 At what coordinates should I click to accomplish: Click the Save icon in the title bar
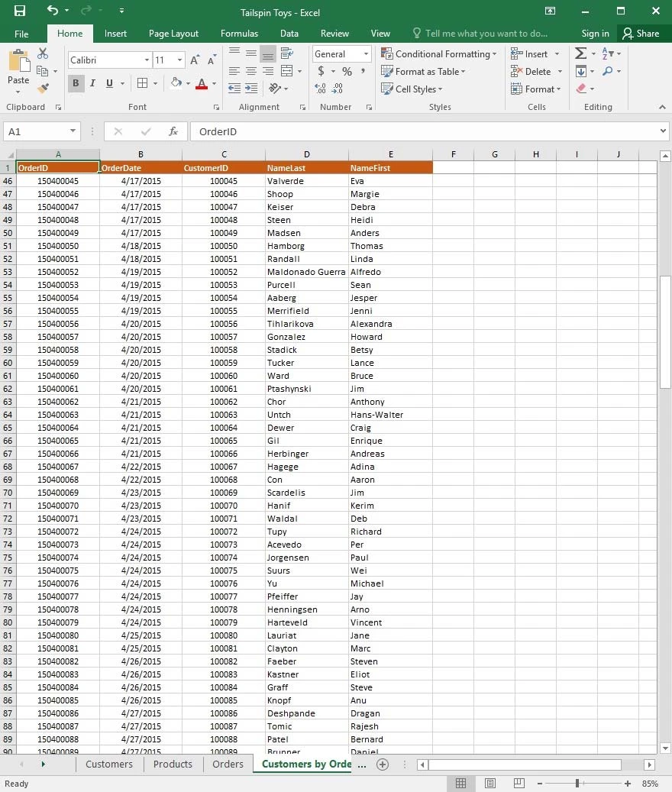point(20,11)
